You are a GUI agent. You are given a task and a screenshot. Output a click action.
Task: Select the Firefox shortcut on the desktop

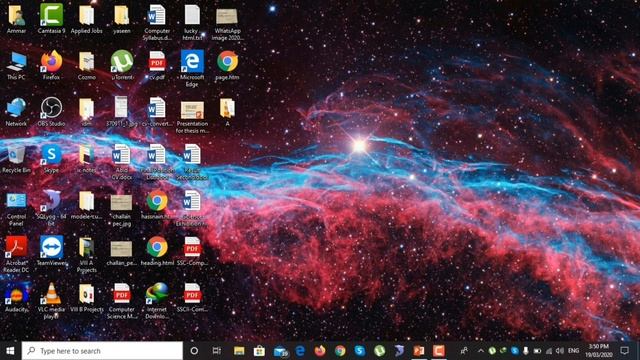[x=51, y=65]
